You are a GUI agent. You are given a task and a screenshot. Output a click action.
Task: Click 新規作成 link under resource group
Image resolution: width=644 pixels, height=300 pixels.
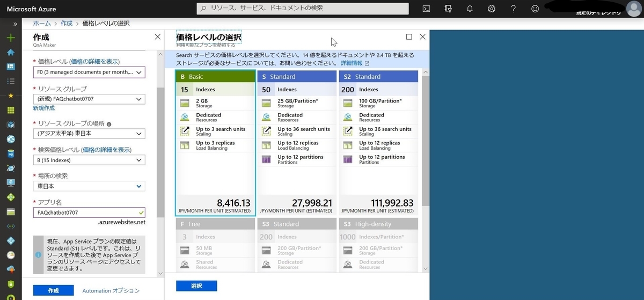tap(43, 108)
